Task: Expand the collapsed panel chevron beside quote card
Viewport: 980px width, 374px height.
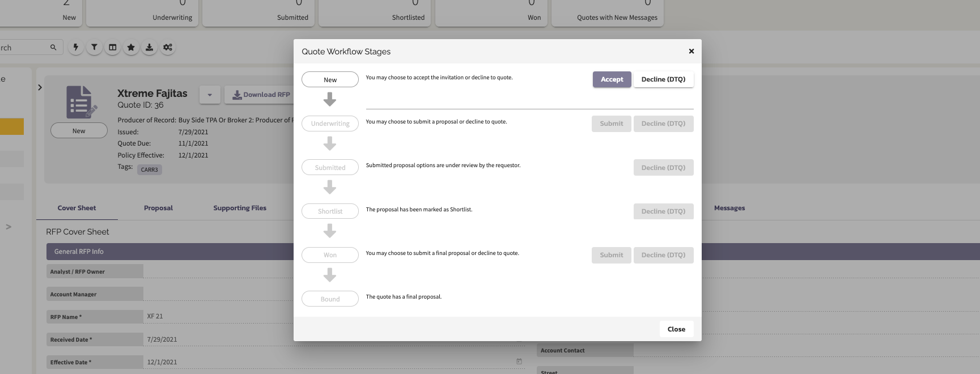Action: pyautogui.click(x=40, y=87)
